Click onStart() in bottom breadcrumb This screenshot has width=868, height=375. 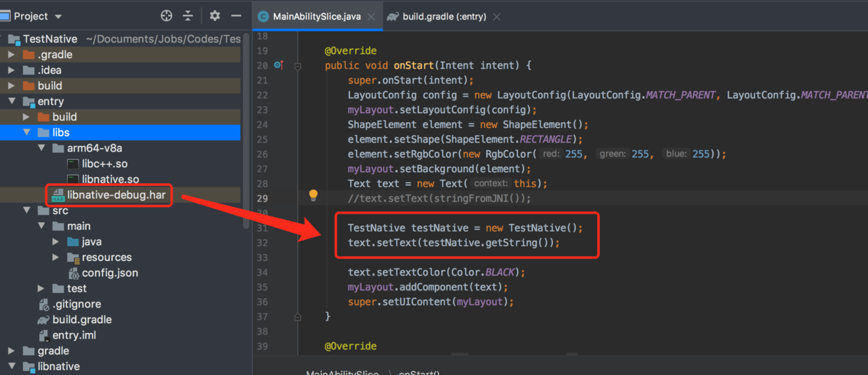(419, 372)
